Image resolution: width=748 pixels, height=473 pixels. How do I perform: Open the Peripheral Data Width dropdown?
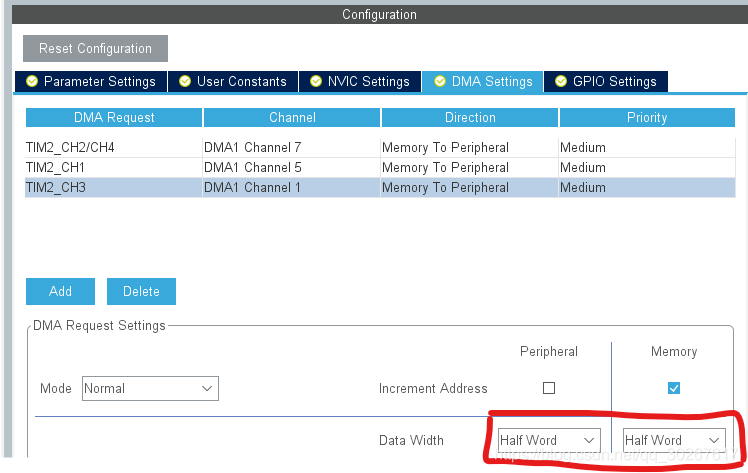pos(549,440)
